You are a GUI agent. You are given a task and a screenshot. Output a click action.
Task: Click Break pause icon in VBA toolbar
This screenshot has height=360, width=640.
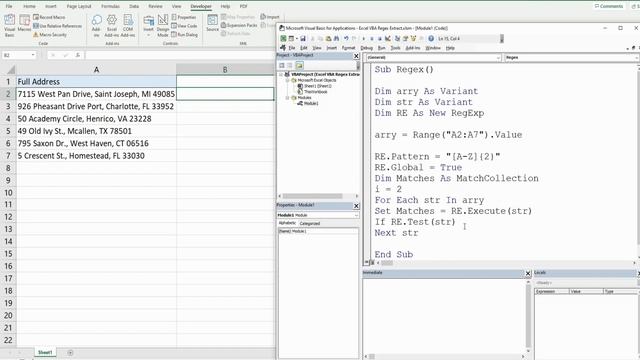(372, 38)
